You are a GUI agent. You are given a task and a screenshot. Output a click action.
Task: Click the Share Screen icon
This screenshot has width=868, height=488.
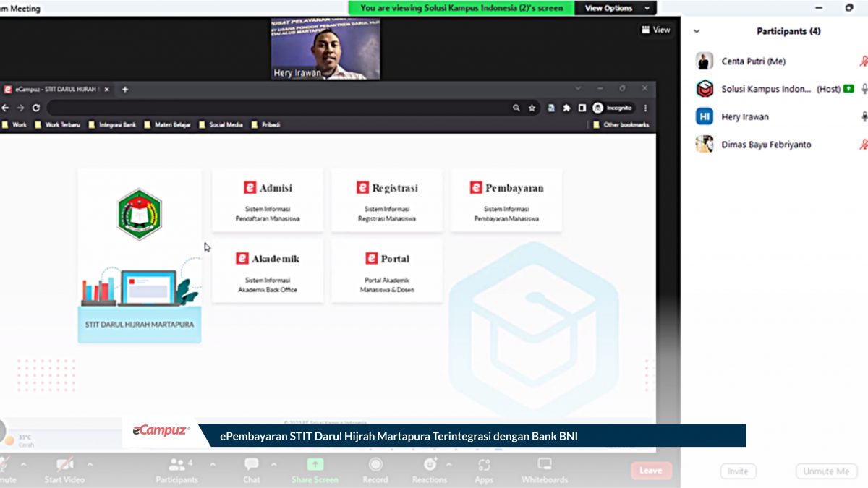tap(315, 464)
